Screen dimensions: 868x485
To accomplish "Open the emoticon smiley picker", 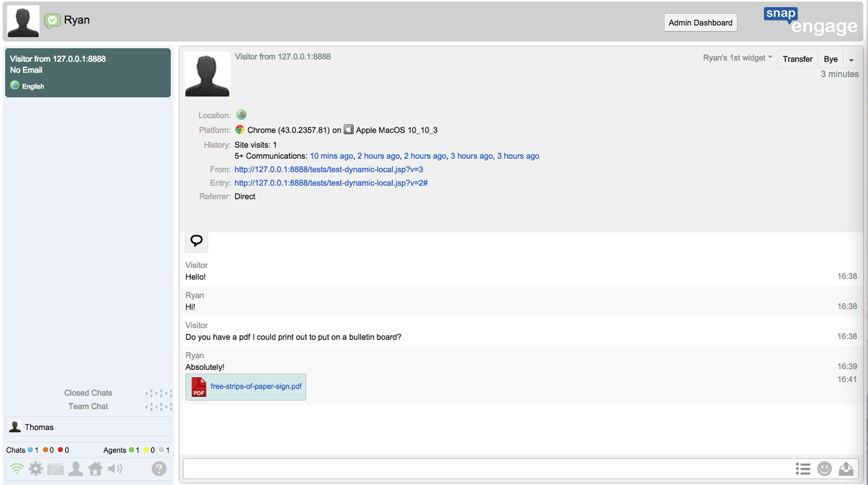I will 824,469.
